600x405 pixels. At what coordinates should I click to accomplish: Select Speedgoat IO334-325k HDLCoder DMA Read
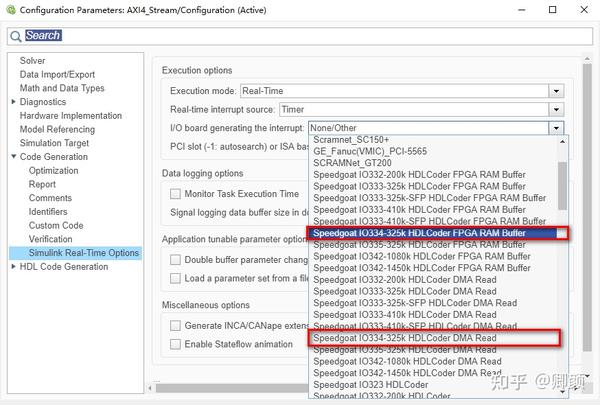pos(404,339)
